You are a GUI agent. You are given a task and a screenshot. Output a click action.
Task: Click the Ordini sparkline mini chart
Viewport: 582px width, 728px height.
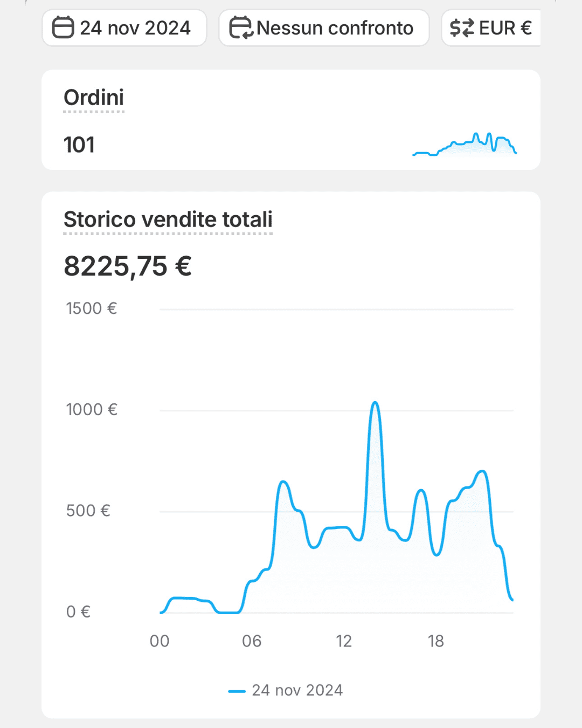coord(465,144)
